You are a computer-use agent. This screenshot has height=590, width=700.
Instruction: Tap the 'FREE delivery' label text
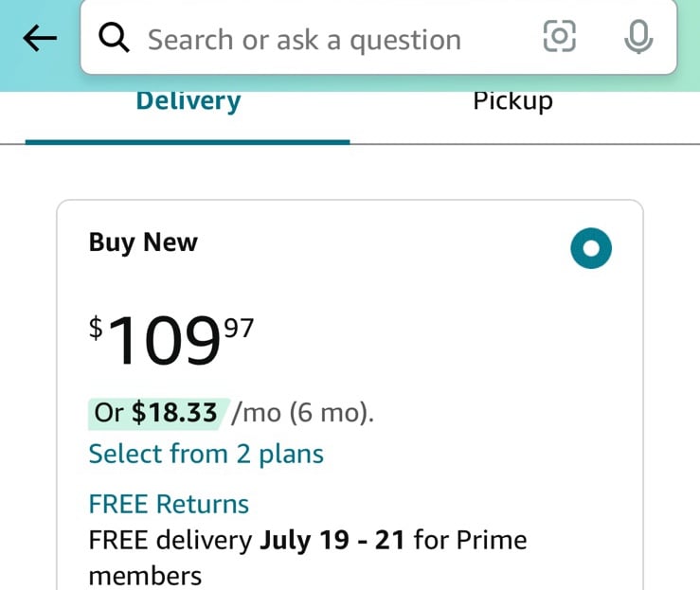pos(171,540)
